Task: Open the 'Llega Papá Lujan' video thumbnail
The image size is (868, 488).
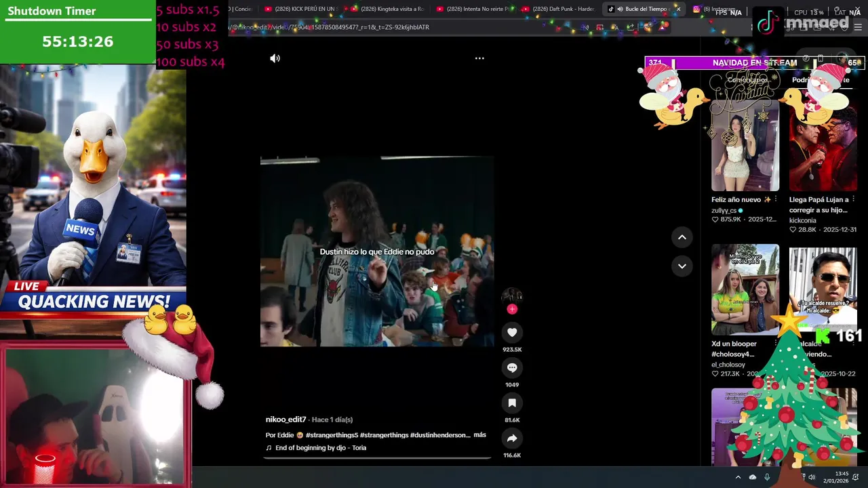Action: click(x=823, y=146)
